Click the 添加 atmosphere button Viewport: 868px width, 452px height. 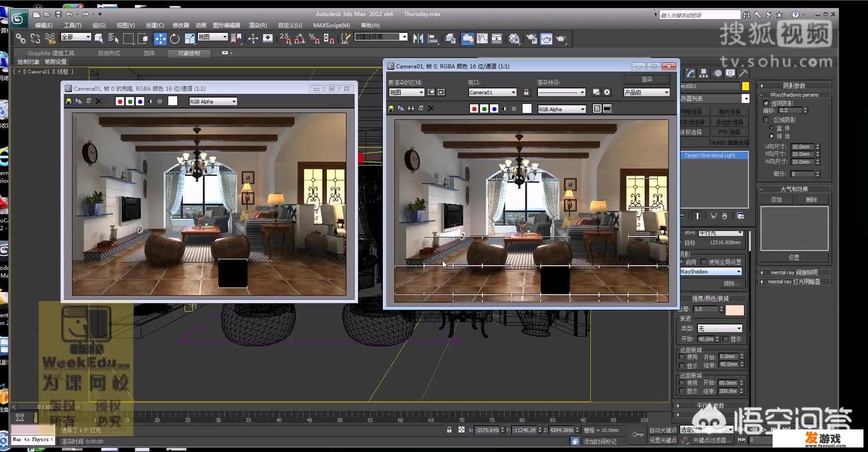tap(776, 200)
